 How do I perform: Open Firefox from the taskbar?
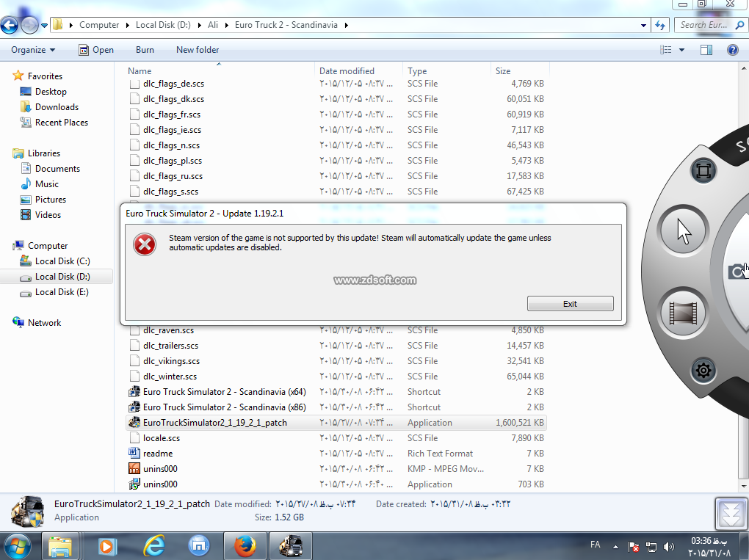click(x=245, y=546)
